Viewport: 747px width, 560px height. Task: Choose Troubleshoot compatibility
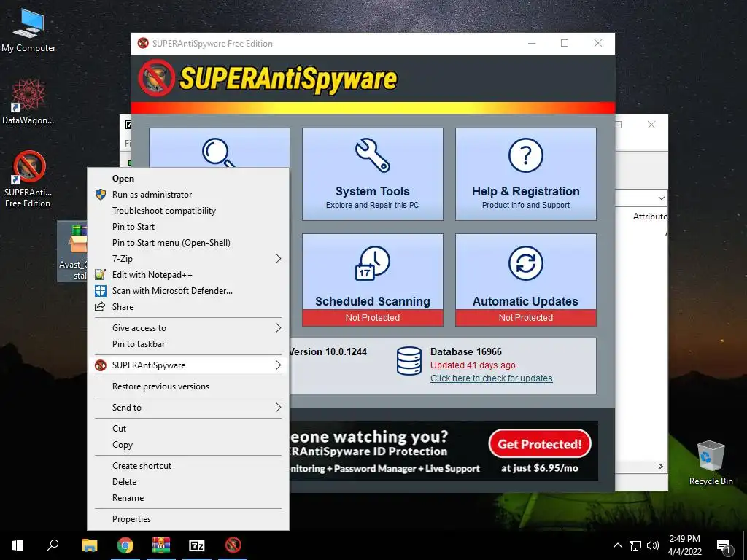point(187,211)
